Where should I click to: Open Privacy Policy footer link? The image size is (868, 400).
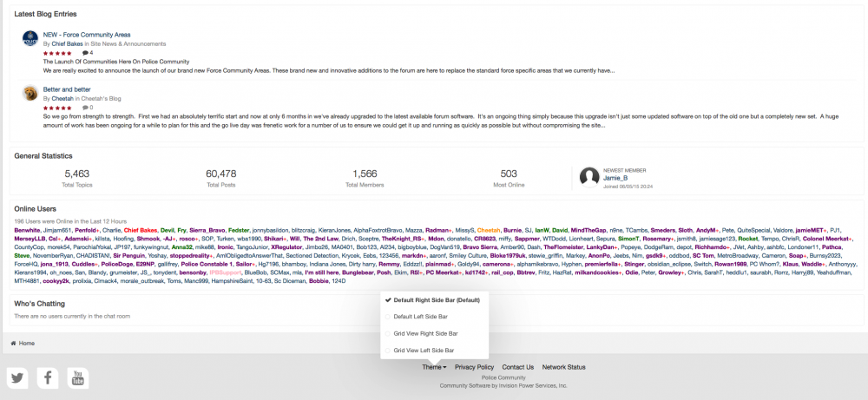point(475,367)
